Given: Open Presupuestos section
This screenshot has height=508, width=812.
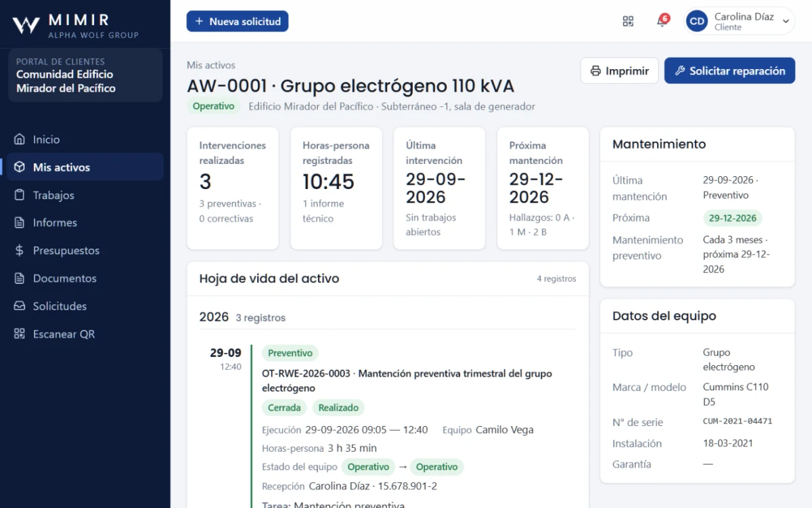Looking at the screenshot, I should point(85,251).
